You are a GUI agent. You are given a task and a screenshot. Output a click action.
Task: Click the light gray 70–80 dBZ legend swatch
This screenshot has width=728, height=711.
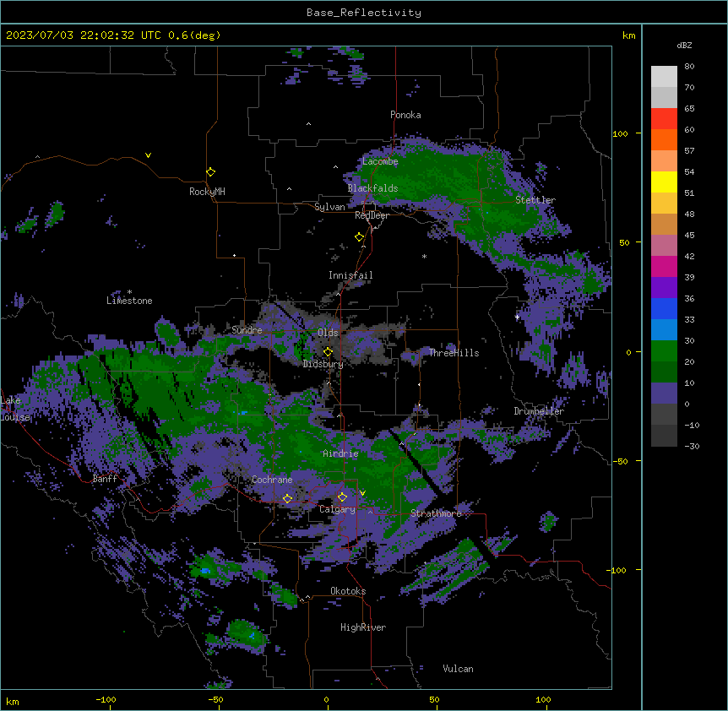[x=664, y=77]
